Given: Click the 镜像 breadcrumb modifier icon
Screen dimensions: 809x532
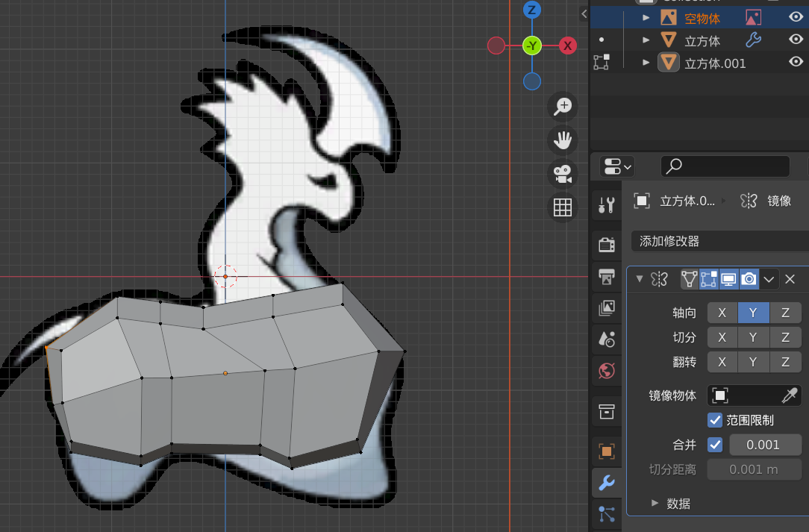Looking at the screenshot, I should (x=748, y=201).
